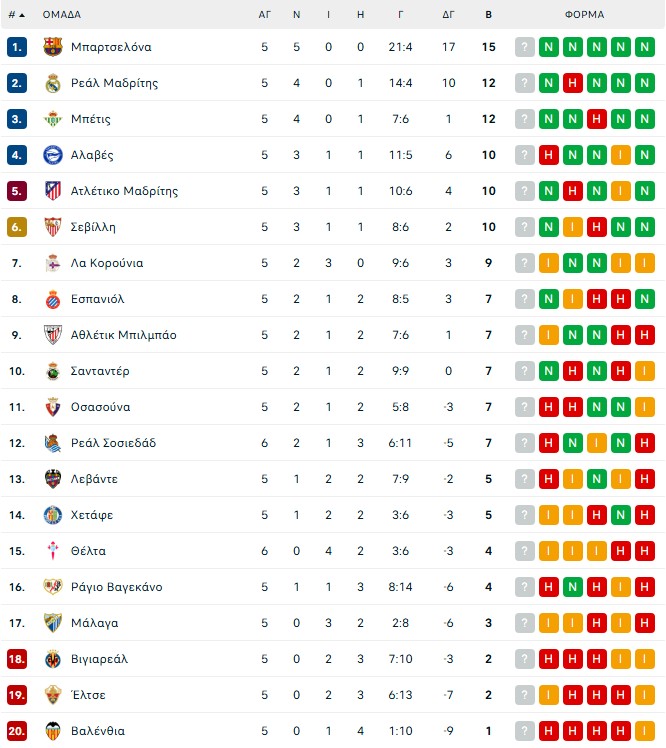Open the Ρεάλ Σοσιεδάδ team link
This screenshot has width=666, height=748.
pos(114,443)
